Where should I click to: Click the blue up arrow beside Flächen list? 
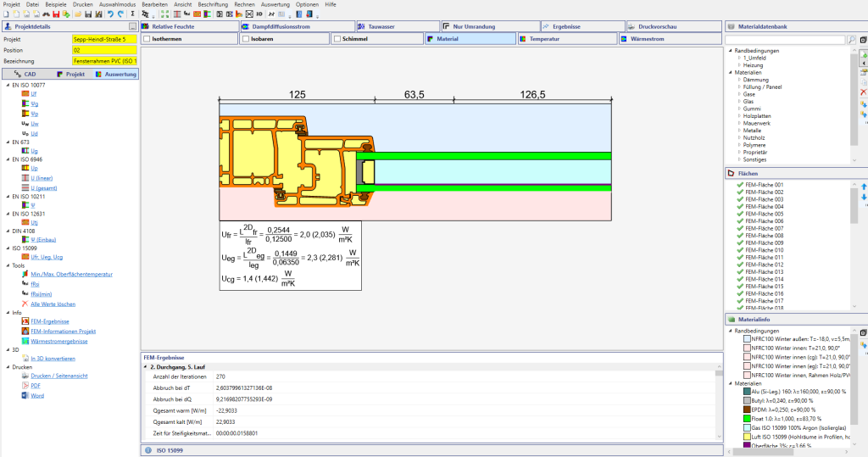tap(864, 187)
